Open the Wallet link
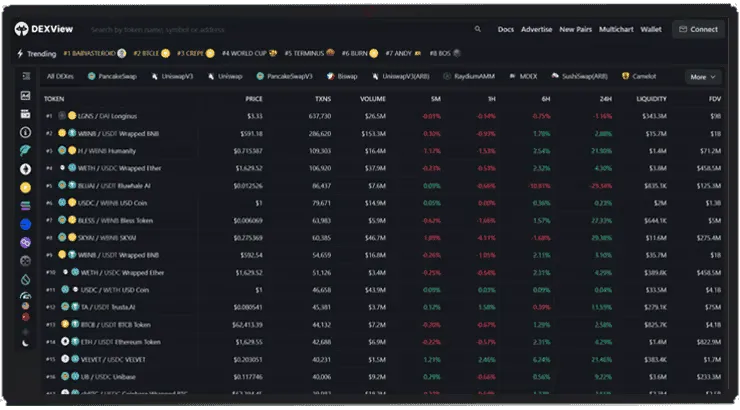The height and width of the screenshot is (410, 740). coord(651,29)
